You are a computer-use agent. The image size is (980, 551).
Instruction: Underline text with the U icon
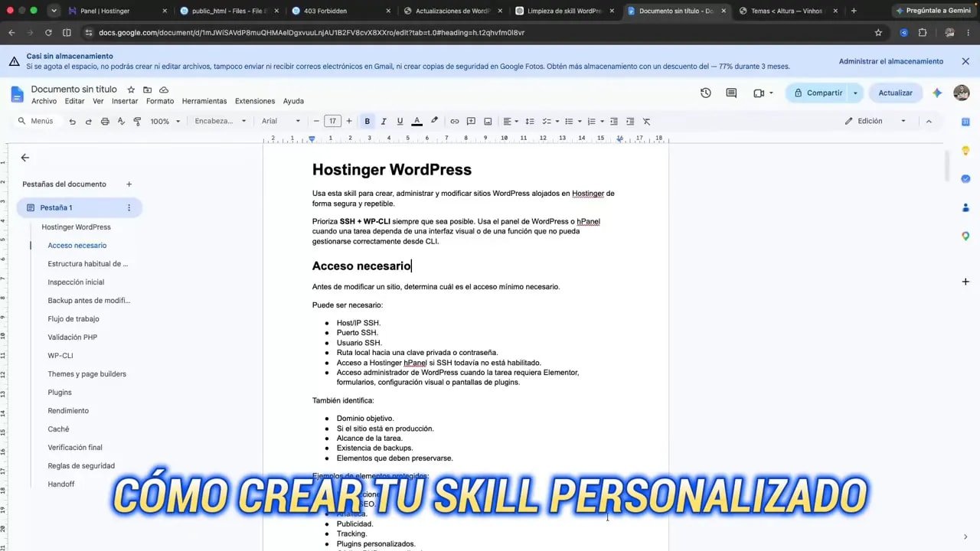tap(400, 121)
